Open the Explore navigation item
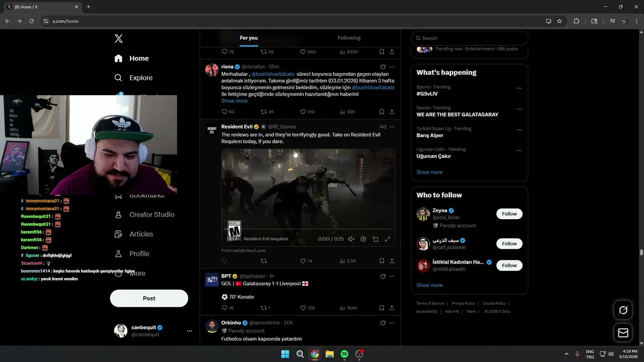The image size is (644, 362). point(133,78)
